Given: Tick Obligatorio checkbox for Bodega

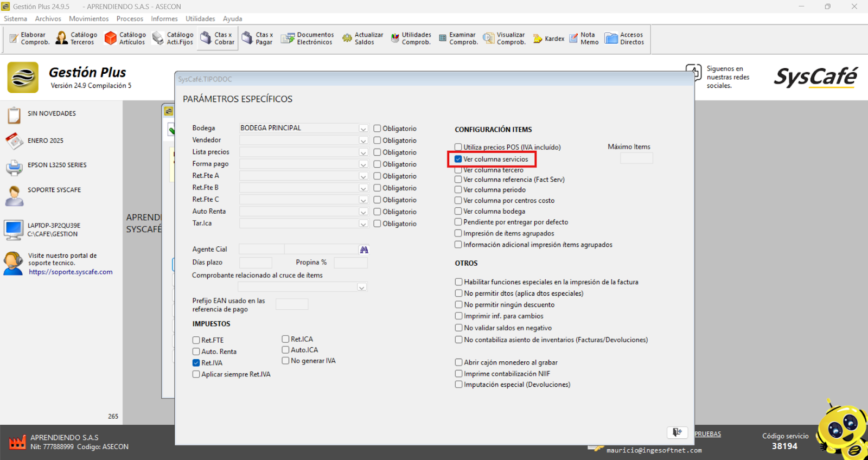Looking at the screenshot, I should [377, 129].
